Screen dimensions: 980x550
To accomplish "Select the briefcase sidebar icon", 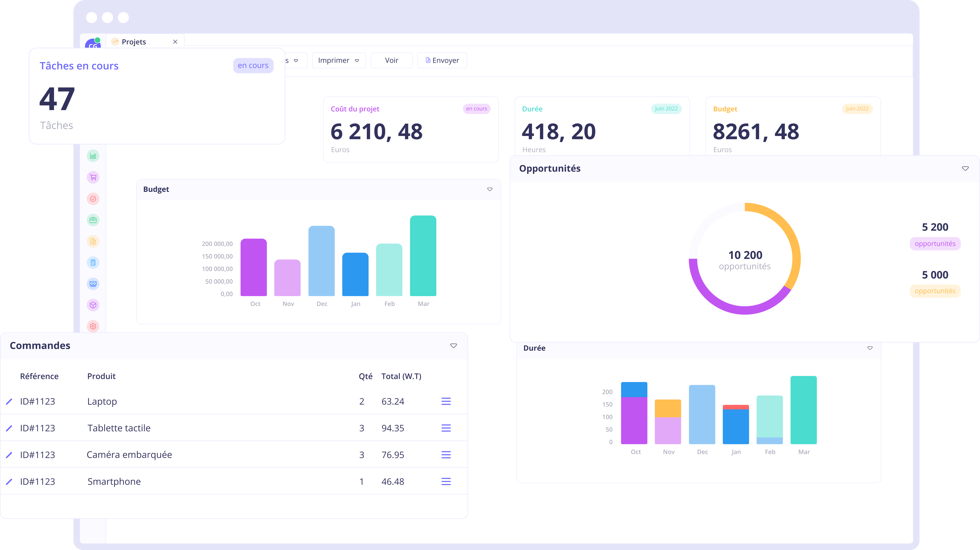I will click(x=93, y=220).
